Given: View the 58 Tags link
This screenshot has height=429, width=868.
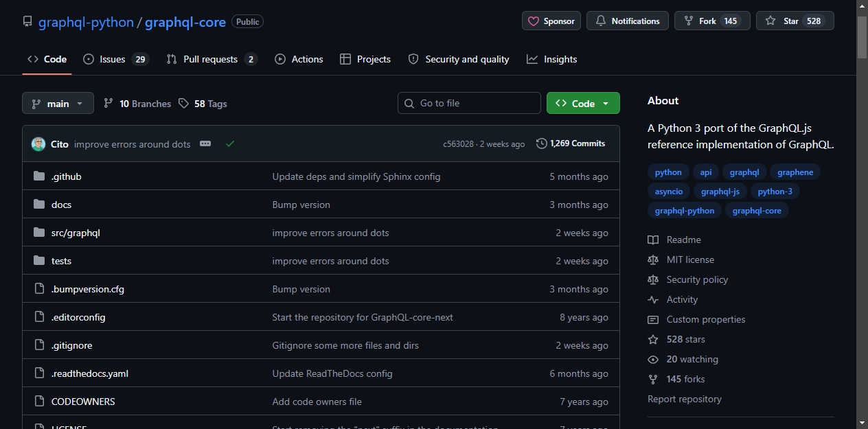Looking at the screenshot, I should pos(203,104).
